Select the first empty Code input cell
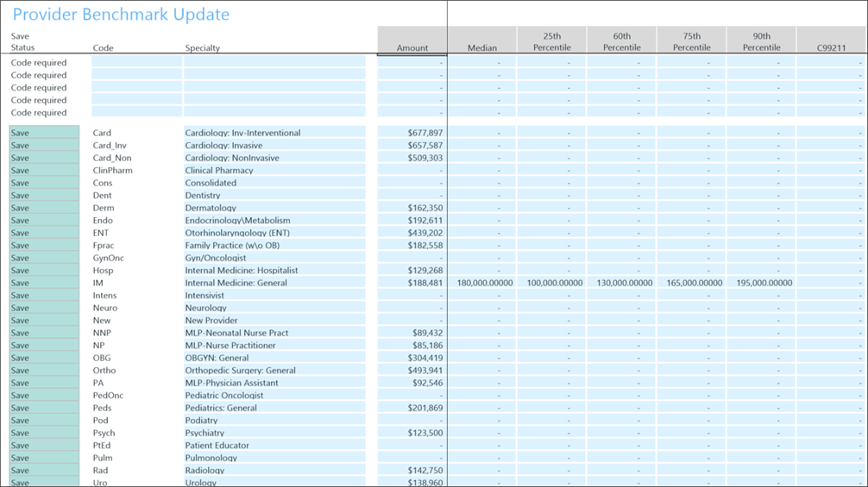 tap(136, 62)
